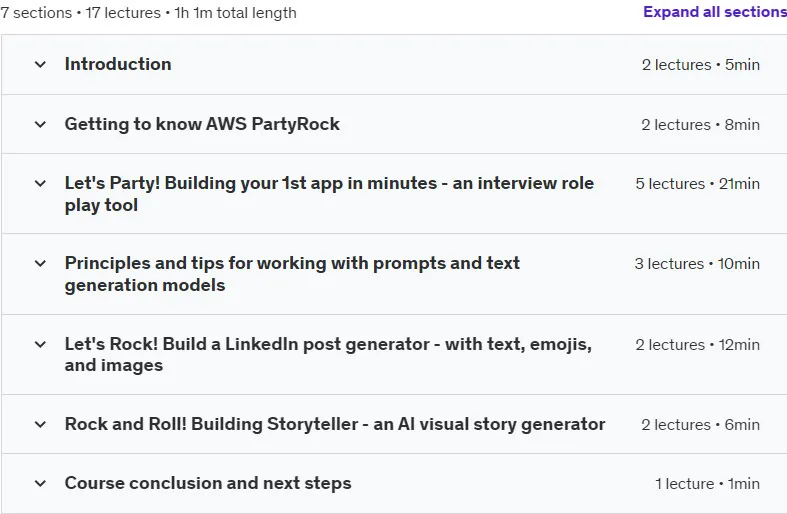
Task: Click the 2 lectures • 12min label
Action: (697, 345)
